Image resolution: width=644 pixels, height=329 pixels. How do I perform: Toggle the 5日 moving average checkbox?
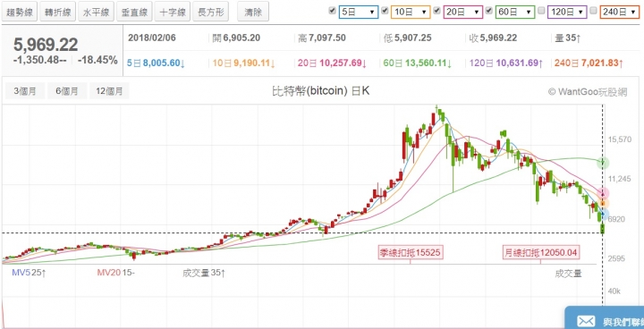332,11
